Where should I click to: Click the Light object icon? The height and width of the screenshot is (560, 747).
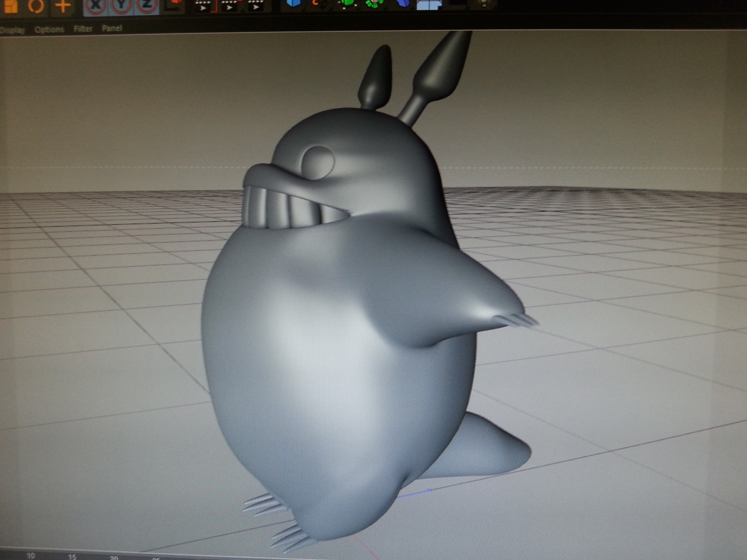click(x=484, y=4)
